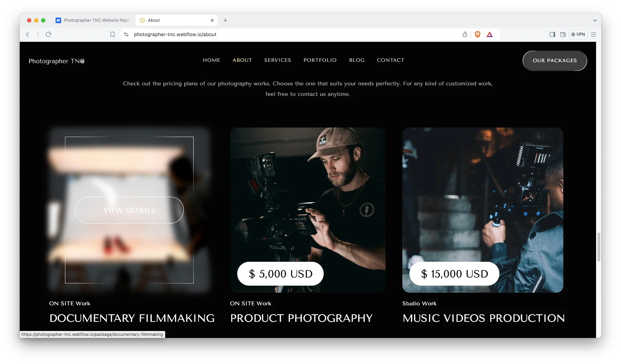The image size is (621, 364).
Task: Click VIEW DETAILS on Documentary Filmmaking card
Action: point(129,210)
